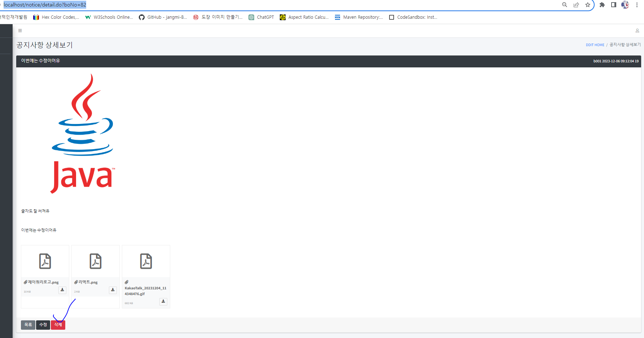Click file icon above 제이쿼리로고.png
This screenshot has width=644, height=338.
[45, 261]
